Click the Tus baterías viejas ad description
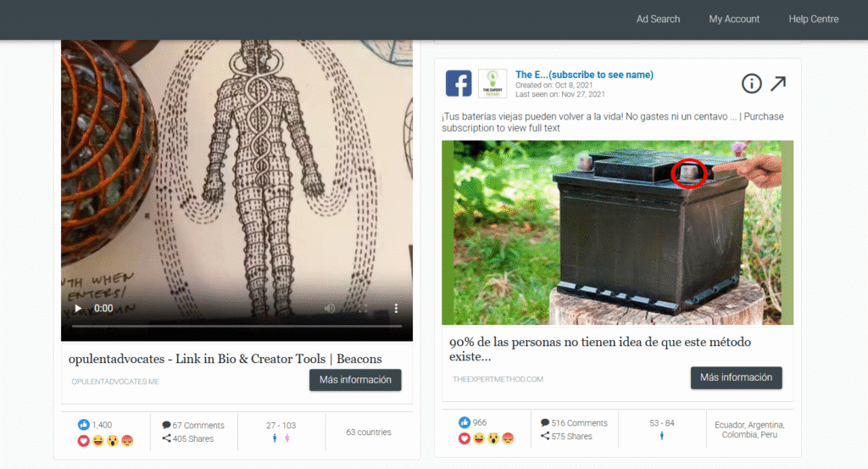The height and width of the screenshot is (469, 868). [x=613, y=122]
